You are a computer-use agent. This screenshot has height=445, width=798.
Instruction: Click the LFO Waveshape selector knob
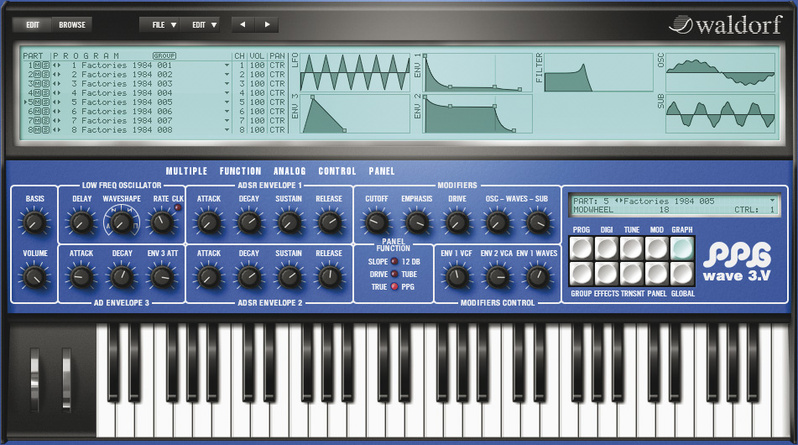click(x=121, y=222)
